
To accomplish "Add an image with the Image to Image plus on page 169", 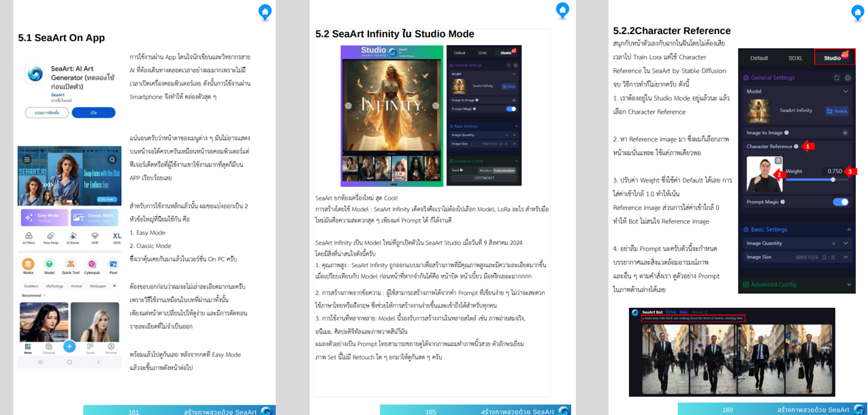I will [845, 133].
